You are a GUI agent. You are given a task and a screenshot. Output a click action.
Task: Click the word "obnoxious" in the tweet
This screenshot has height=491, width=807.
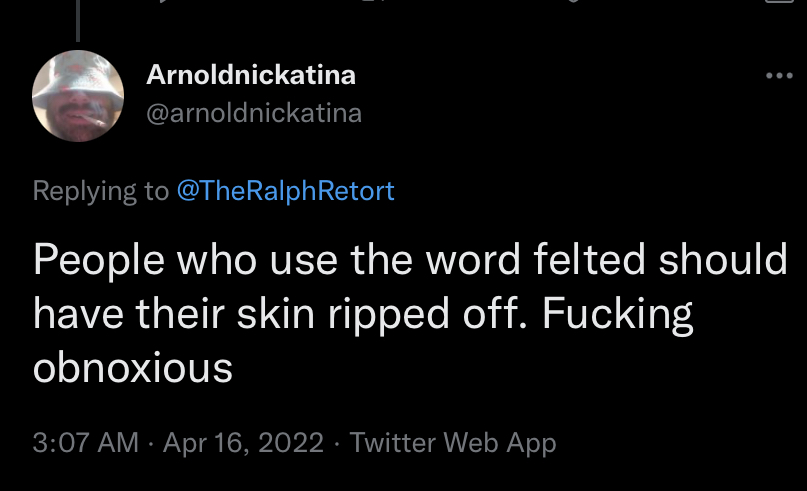[133, 367]
